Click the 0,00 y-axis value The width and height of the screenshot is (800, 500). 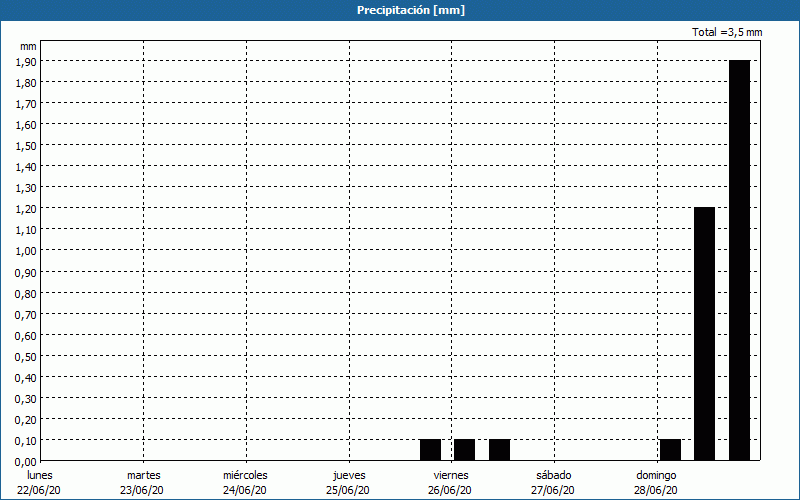click(x=26, y=462)
